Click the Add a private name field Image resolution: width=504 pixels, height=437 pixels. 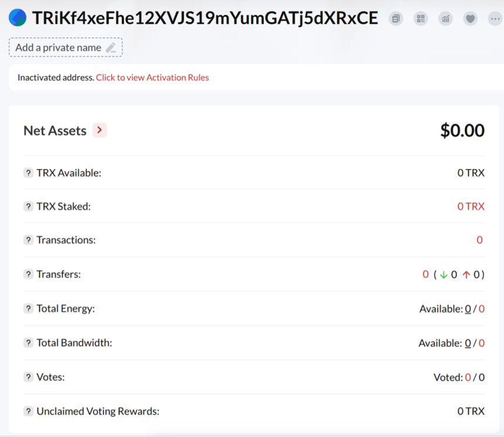[59, 48]
